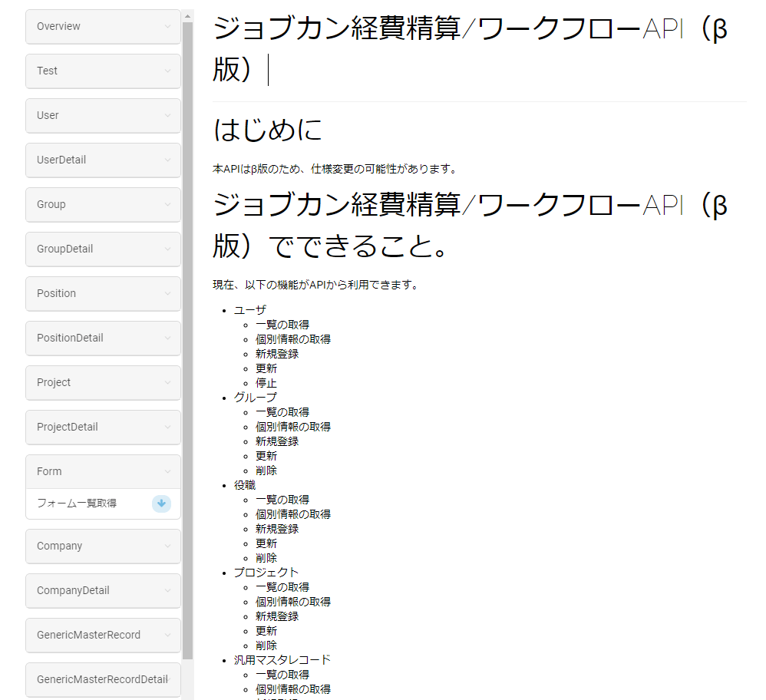
Task: Open the CompanyDetail sidebar item
Action: [x=103, y=590]
